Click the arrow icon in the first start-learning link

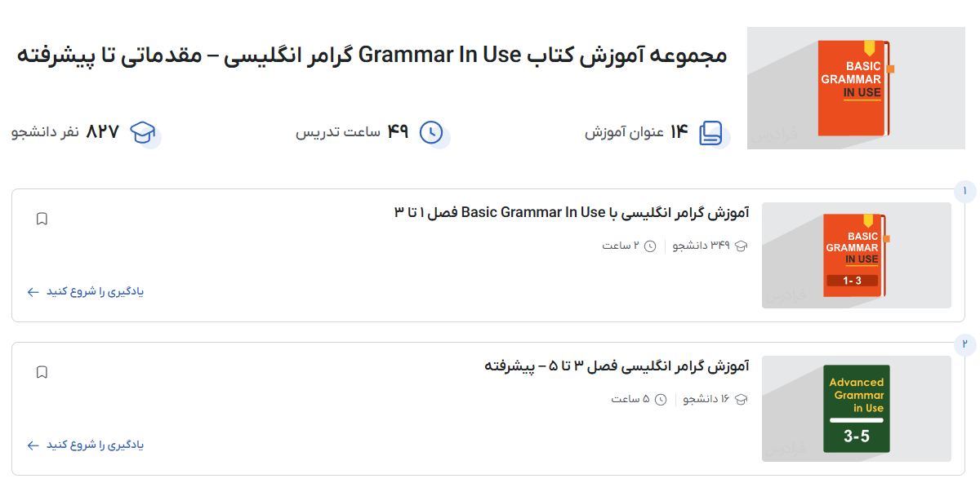(32, 291)
